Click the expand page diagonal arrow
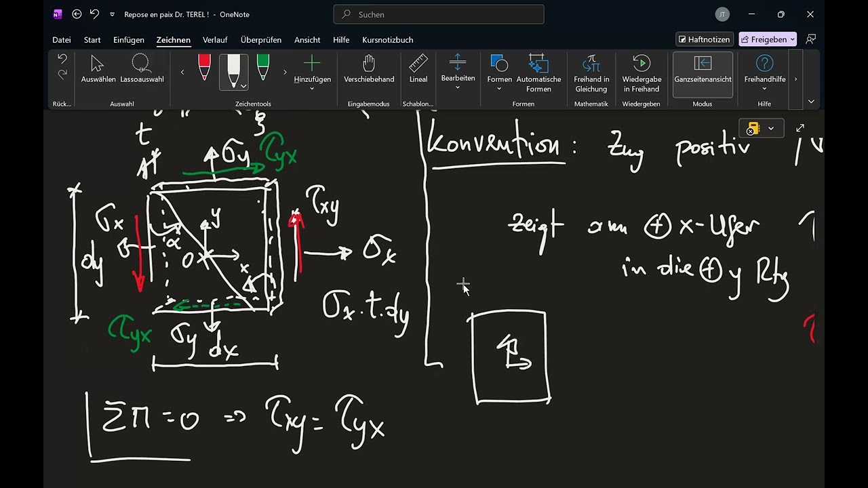868x488 pixels. pyautogui.click(x=800, y=128)
